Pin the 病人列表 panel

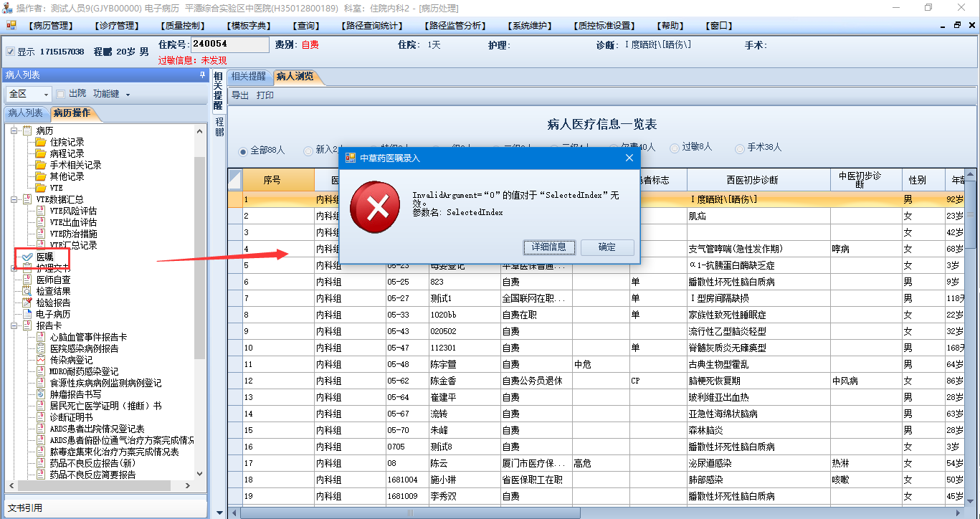tap(202, 75)
